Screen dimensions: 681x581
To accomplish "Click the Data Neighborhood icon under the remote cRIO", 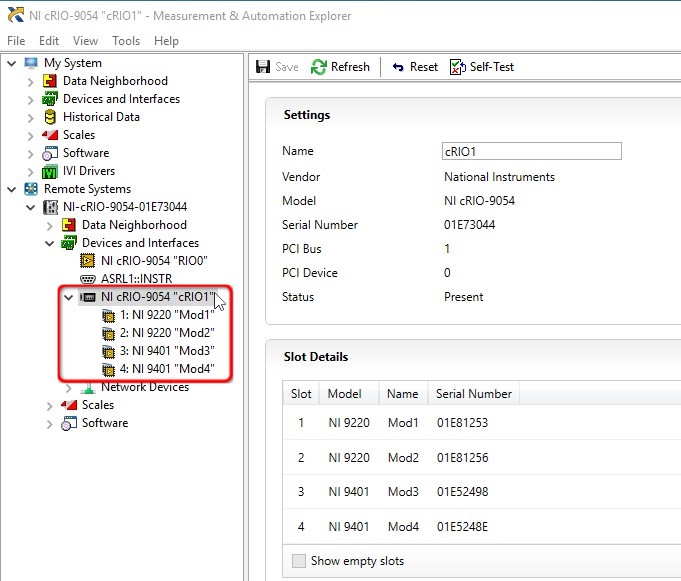I will (69, 225).
